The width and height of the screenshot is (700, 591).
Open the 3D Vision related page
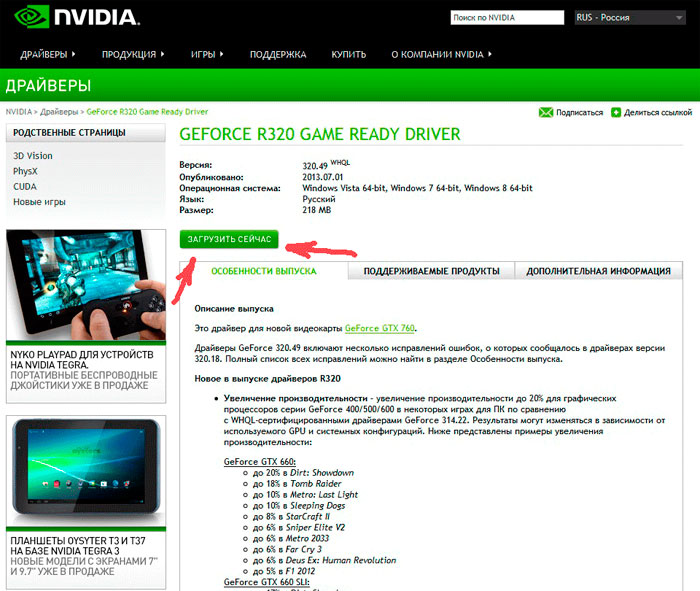[33, 156]
